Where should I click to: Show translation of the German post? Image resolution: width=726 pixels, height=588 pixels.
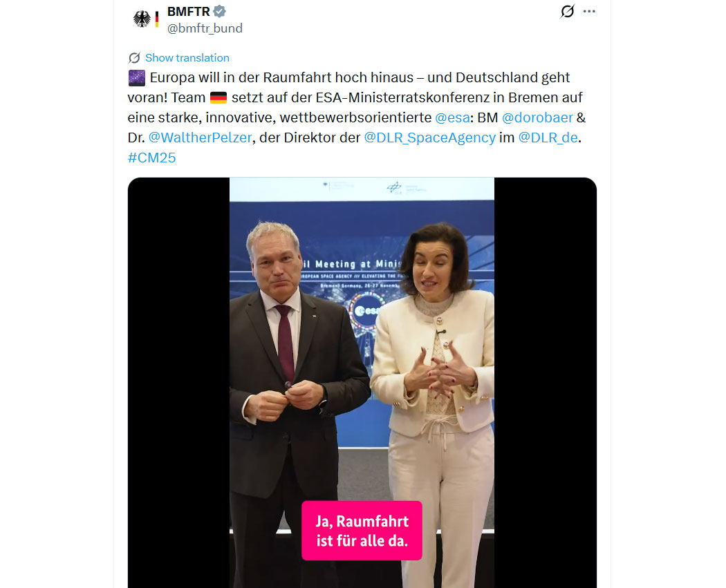[x=187, y=58]
